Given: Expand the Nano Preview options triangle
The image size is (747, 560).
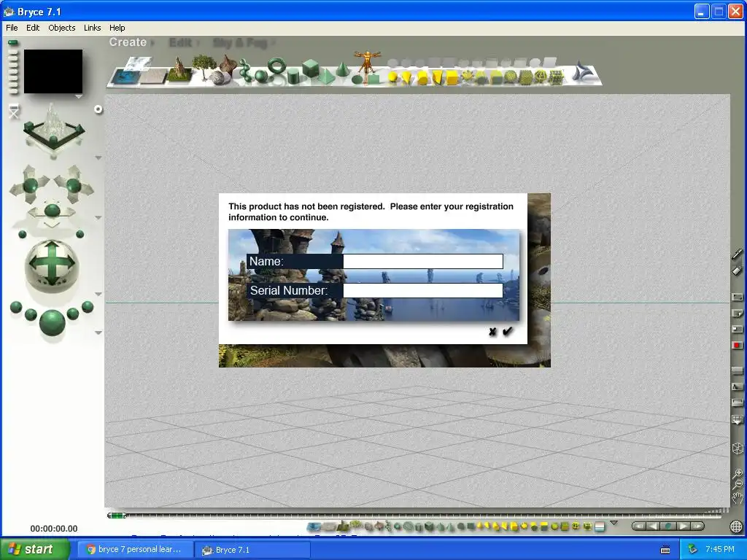Looking at the screenshot, I should click(x=79, y=97).
